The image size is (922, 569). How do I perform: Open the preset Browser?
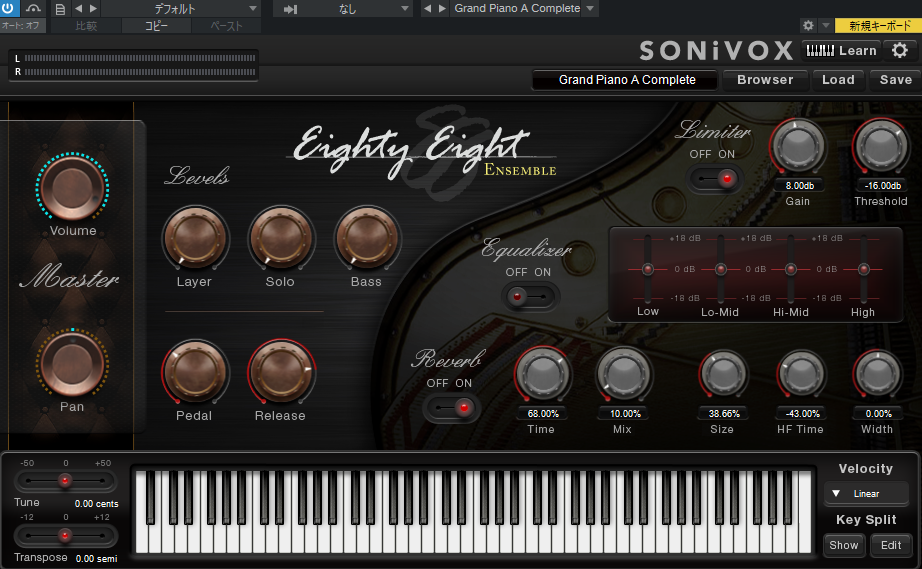765,80
